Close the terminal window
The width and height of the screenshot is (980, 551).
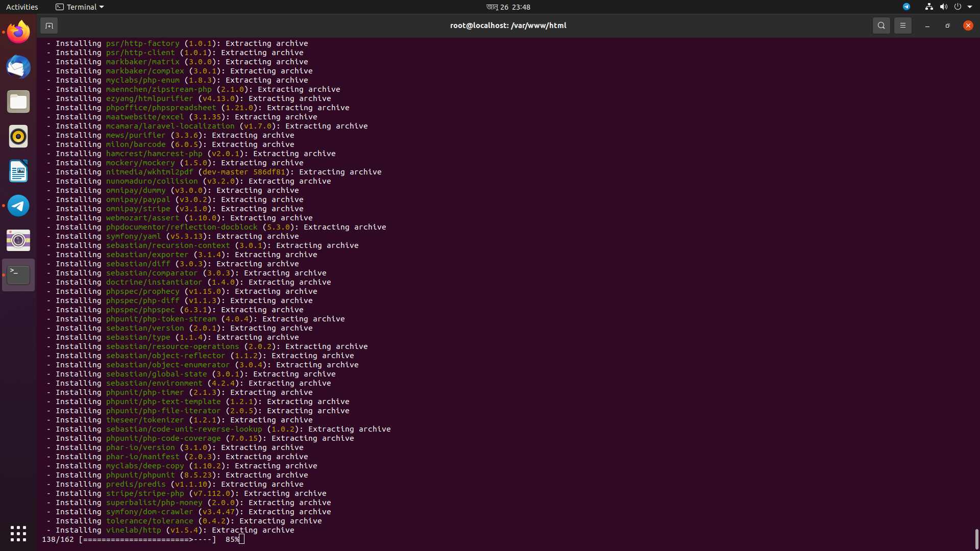pyautogui.click(x=968, y=26)
